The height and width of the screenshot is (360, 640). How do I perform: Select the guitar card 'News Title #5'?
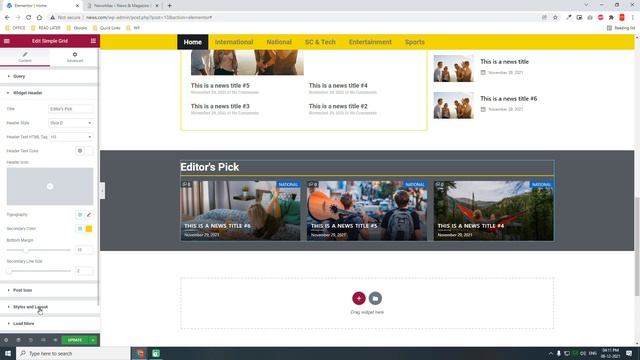[367, 211]
